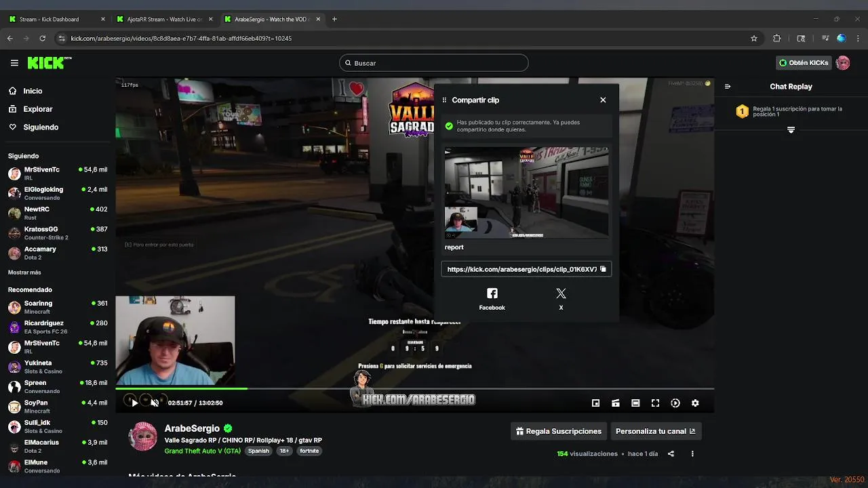
Task: Open KratossGG channel in sidebar
Action: pyautogui.click(x=58, y=232)
